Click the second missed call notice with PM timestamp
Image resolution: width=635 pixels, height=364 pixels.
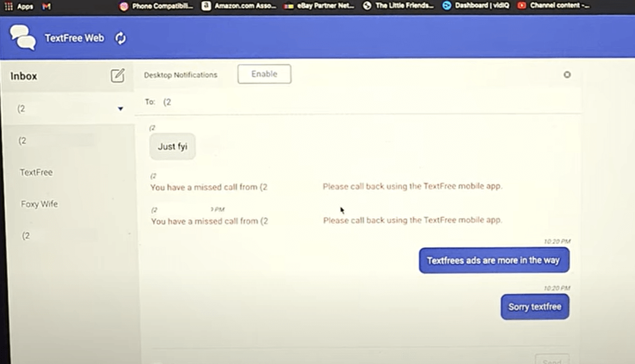tap(326, 220)
